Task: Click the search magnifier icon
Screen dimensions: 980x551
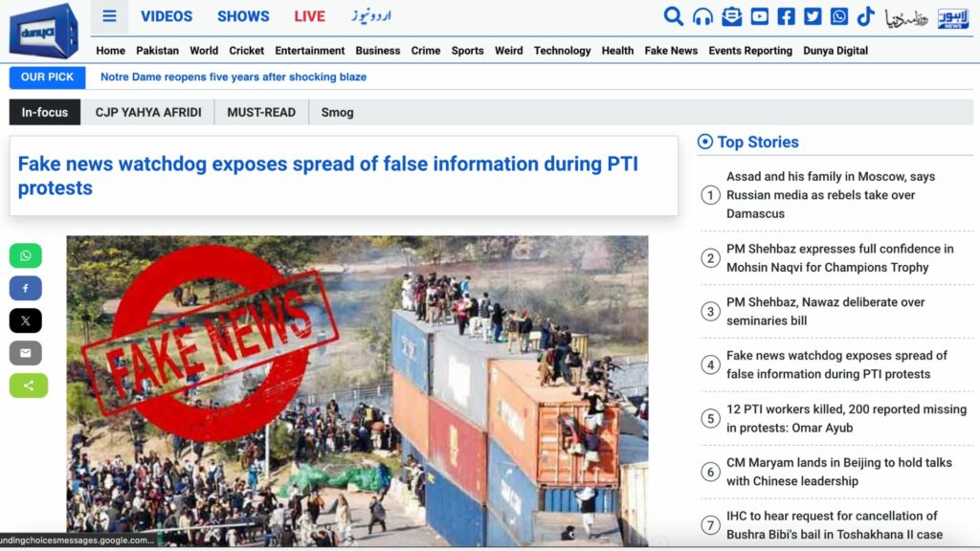Action: pos(673,16)
